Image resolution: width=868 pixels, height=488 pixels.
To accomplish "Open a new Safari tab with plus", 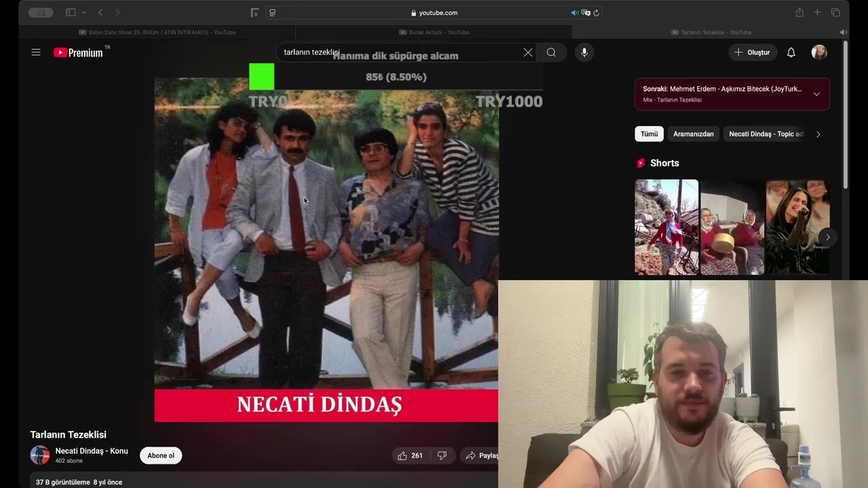I will coord(817,12).
